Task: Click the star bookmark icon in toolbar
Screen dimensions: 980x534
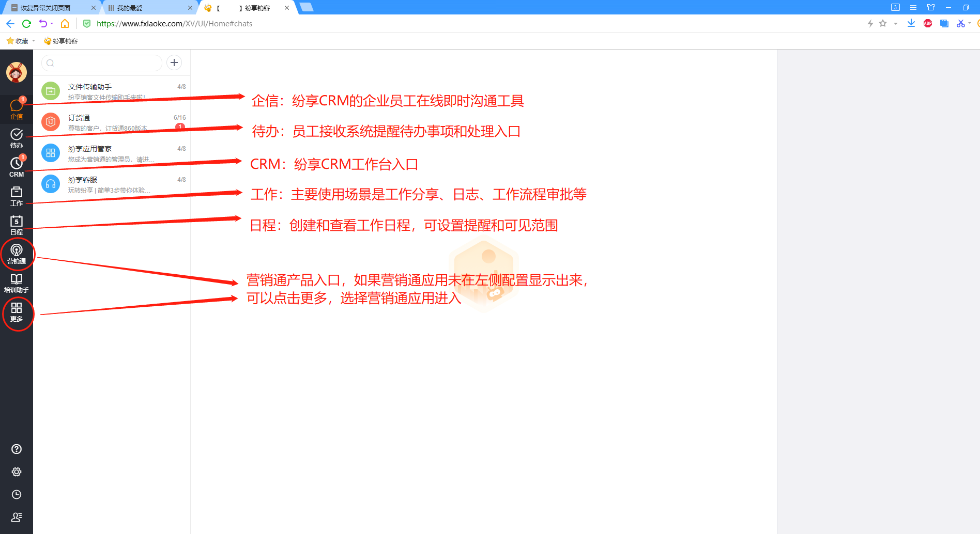Action: [x=883, y=23]
